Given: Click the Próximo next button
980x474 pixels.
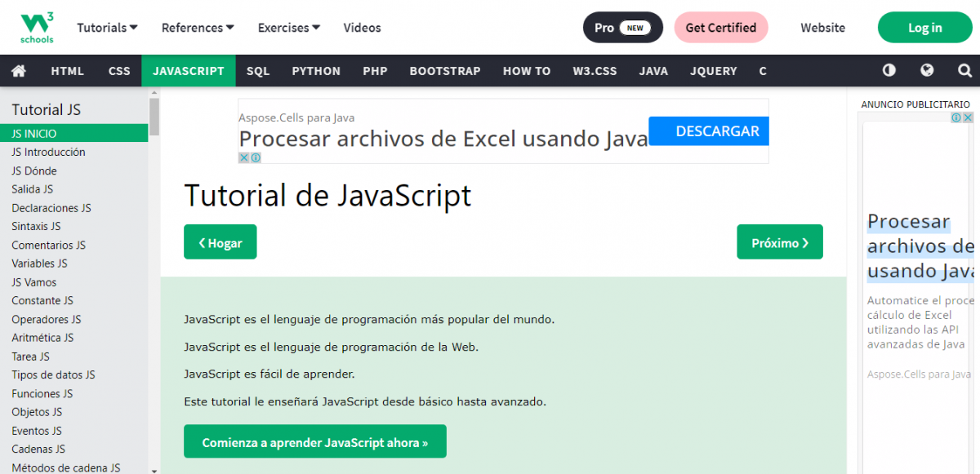Looking at the screenshot, I should pyautogui.click(x=779, y=242).
